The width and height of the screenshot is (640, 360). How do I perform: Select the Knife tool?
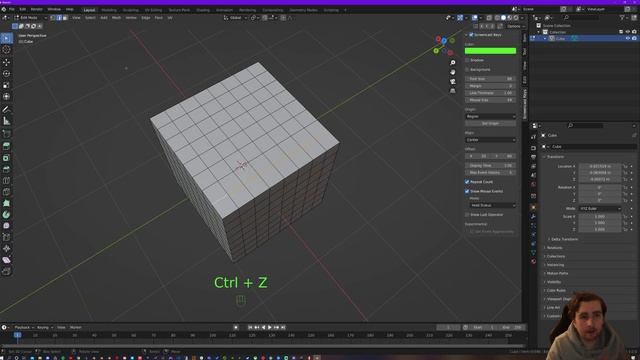(x=7, y=192)
